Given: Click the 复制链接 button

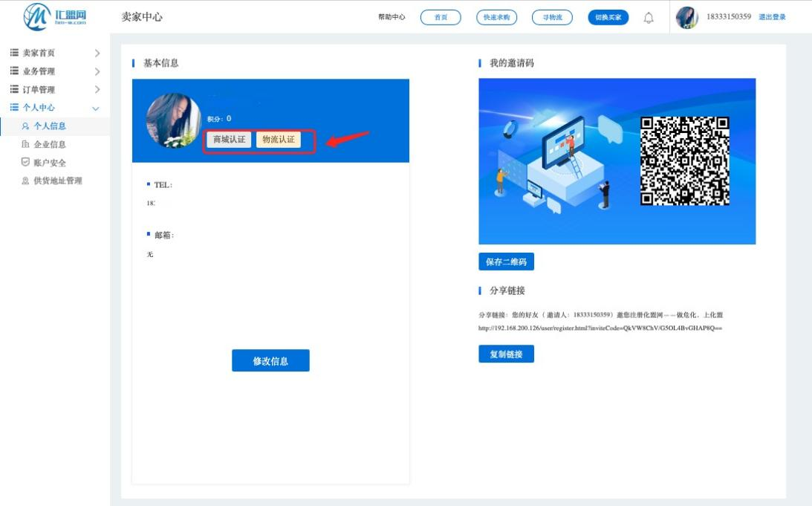Looking at the screenshot, I should [x=506, y=354].
